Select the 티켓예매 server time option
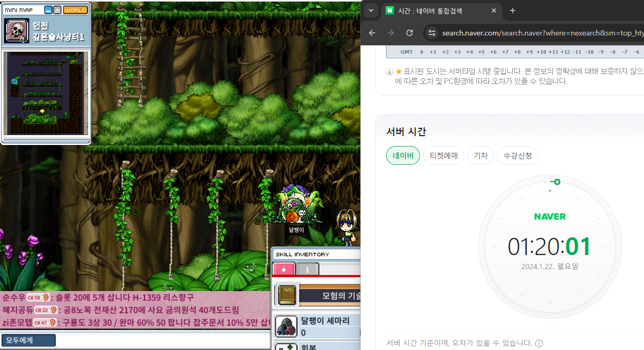Image resolution: width=644 pixels, height=350 pixels. (x=443, y=155)
